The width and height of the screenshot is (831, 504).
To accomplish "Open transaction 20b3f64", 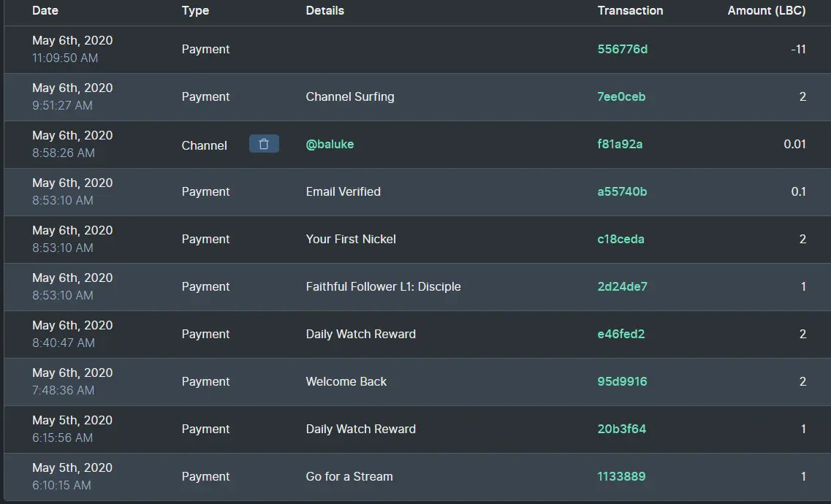I will [622, 429].
